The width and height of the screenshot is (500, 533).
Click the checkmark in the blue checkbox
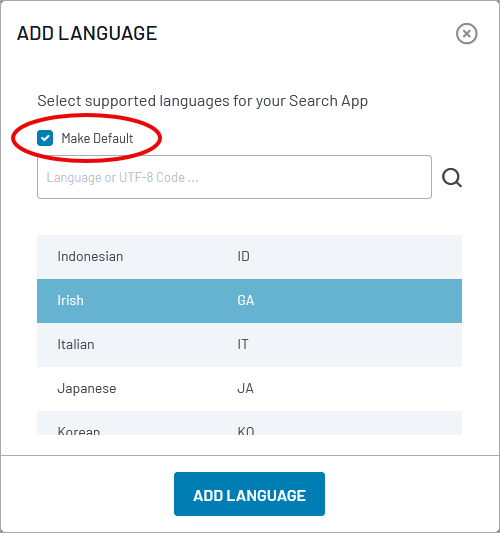tap(45, 138)
